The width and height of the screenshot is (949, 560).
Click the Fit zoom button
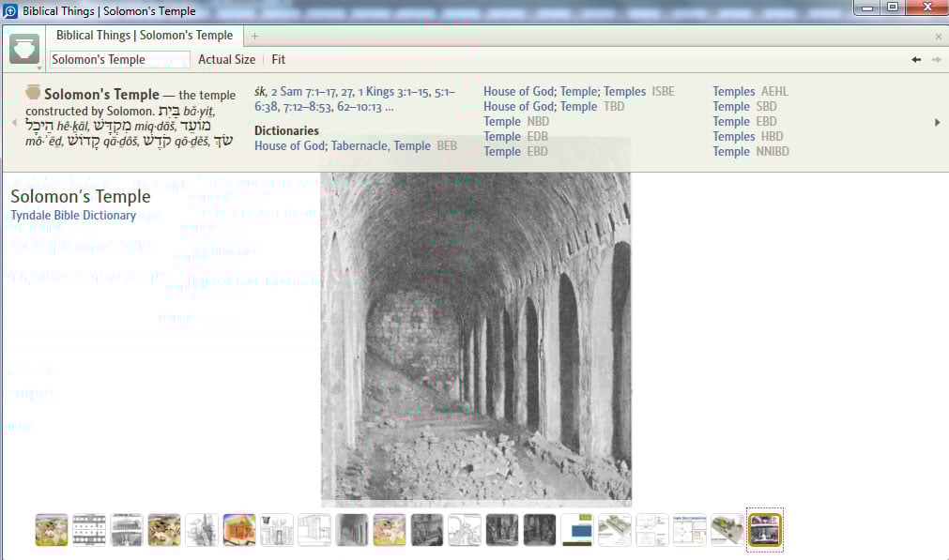[278, 59]
